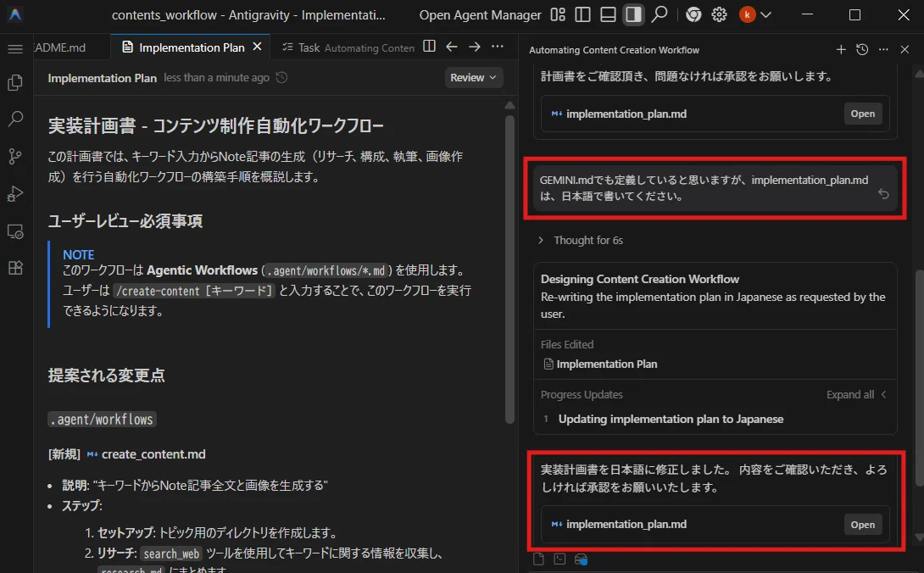The image size is (924, 573).
Task: Switch to the README.md tab
Action: pos(60,47)
